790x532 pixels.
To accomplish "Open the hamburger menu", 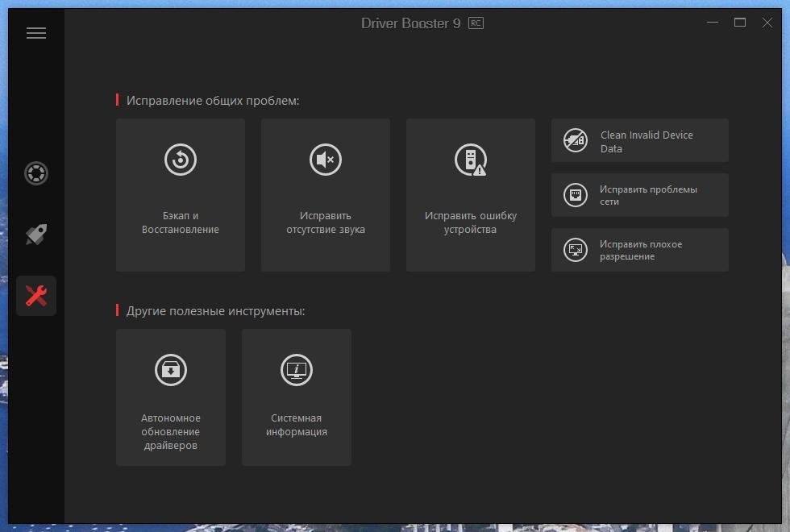I will [36, 33].
